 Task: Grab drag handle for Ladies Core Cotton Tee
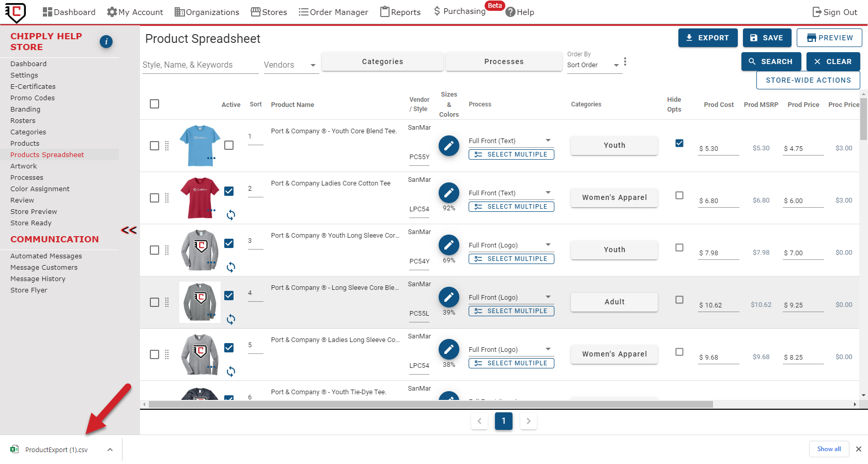167,198
